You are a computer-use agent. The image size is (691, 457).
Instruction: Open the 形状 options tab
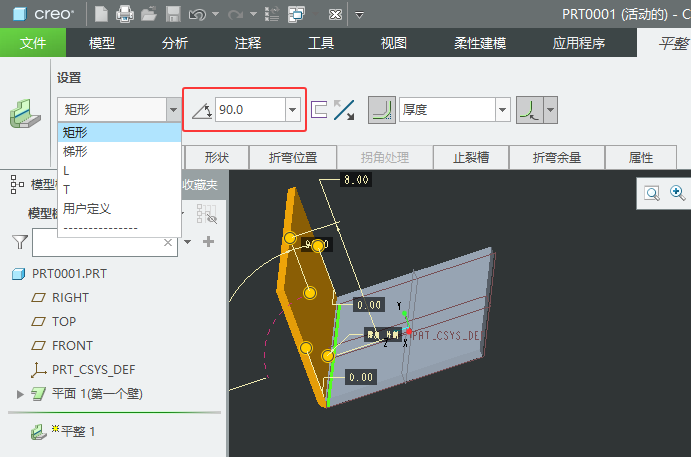pos(216,157)
